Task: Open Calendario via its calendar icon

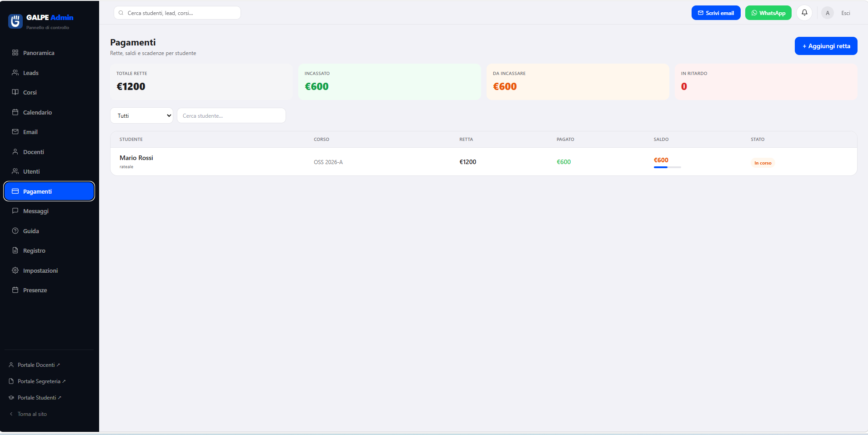Action: point(15,112)
